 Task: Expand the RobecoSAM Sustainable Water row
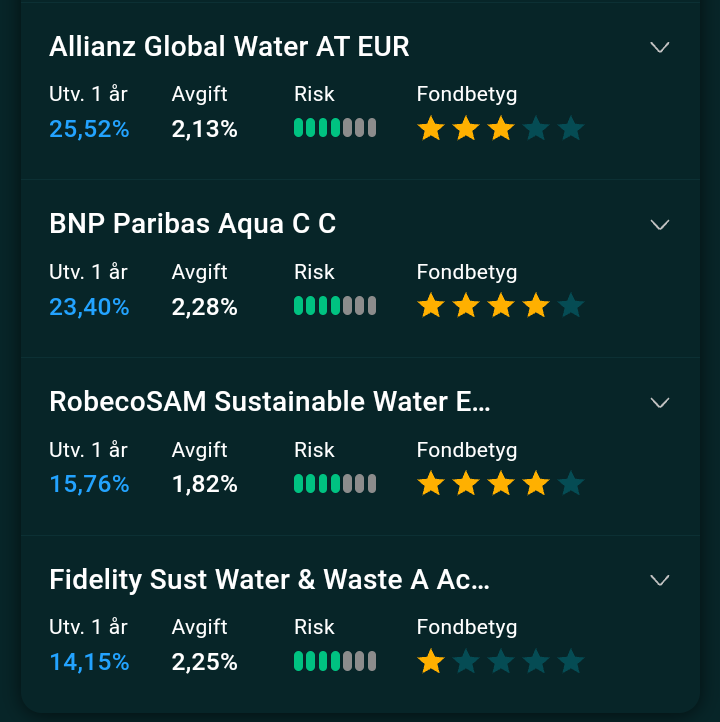[x=659, y=402]
